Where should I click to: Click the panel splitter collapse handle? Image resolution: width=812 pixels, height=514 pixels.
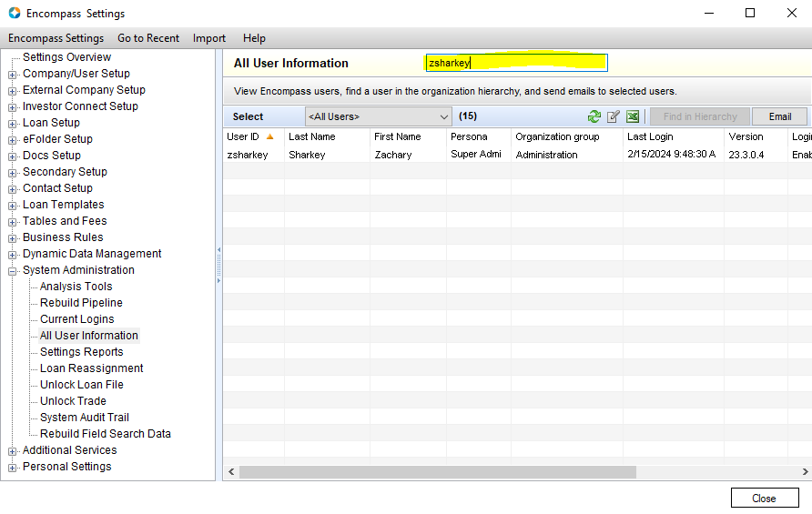pos(218,264)
